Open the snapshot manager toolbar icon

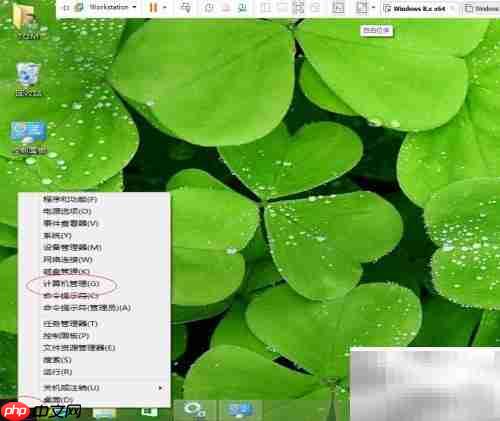[242, 7]
